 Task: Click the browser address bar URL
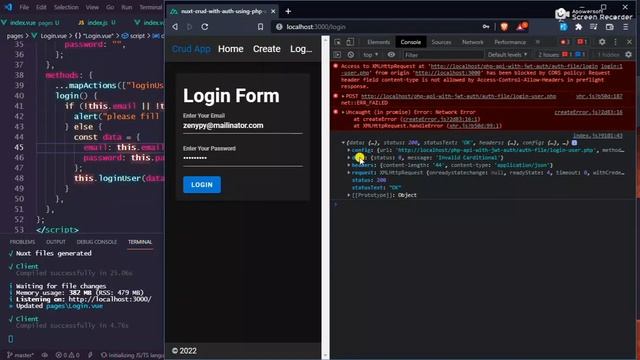(x=316, y=27)
